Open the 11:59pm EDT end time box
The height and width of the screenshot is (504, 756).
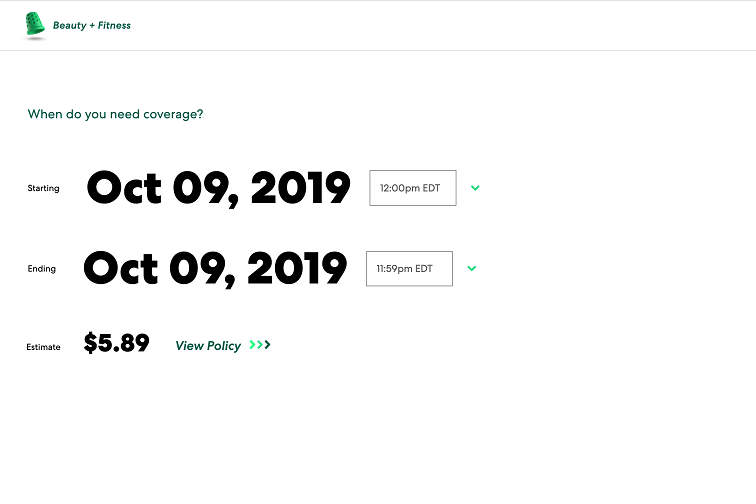409,269
